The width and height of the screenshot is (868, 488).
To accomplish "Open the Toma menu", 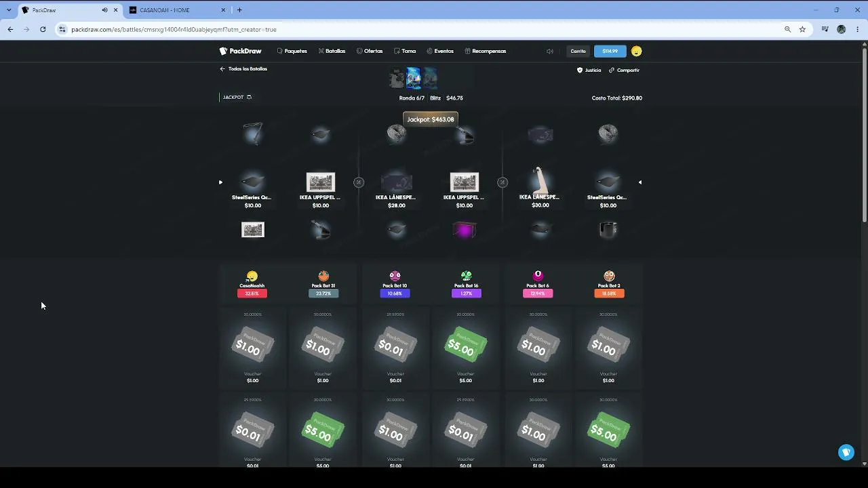I will pyautogui.click(x=405, y=51).
